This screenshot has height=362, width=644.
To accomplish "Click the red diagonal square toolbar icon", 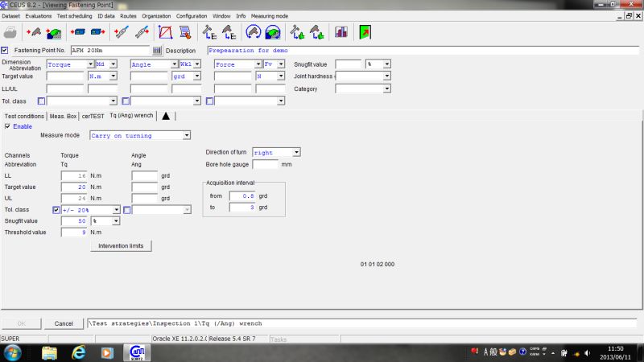I will 165,32.
